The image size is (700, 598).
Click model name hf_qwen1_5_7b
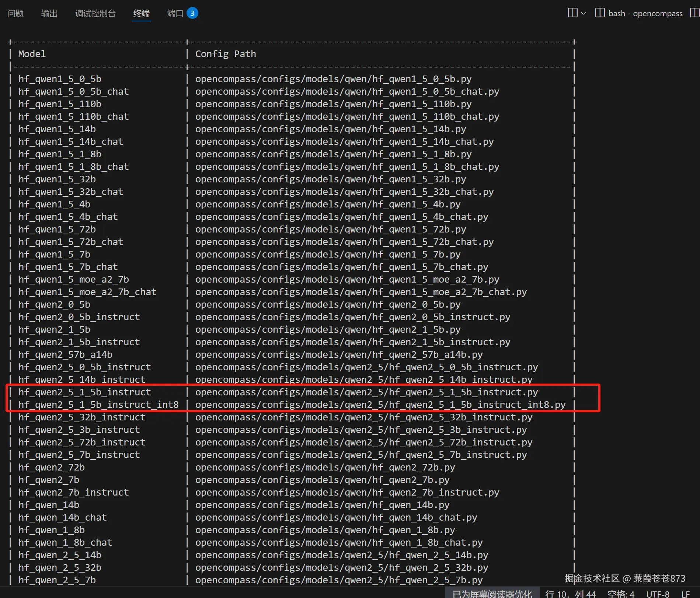click(x=54, y=254)
